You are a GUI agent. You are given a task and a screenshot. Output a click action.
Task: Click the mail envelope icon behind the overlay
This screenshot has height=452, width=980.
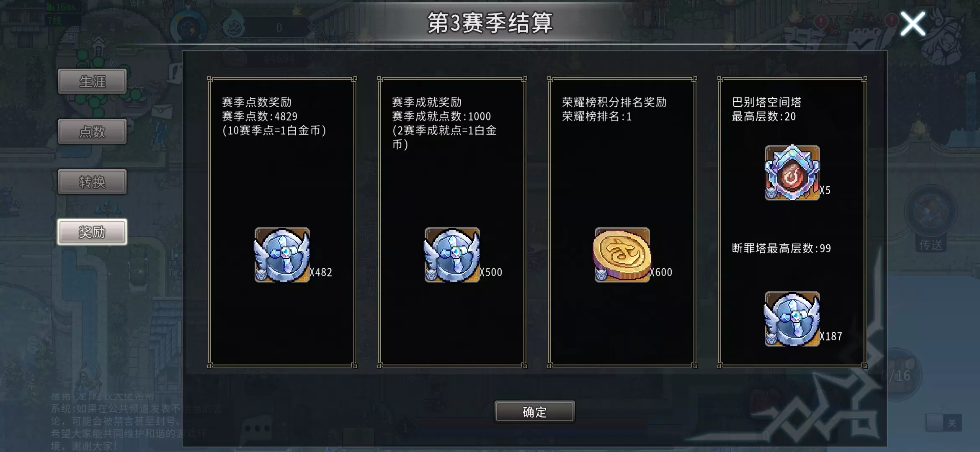(x=162, y=112)
